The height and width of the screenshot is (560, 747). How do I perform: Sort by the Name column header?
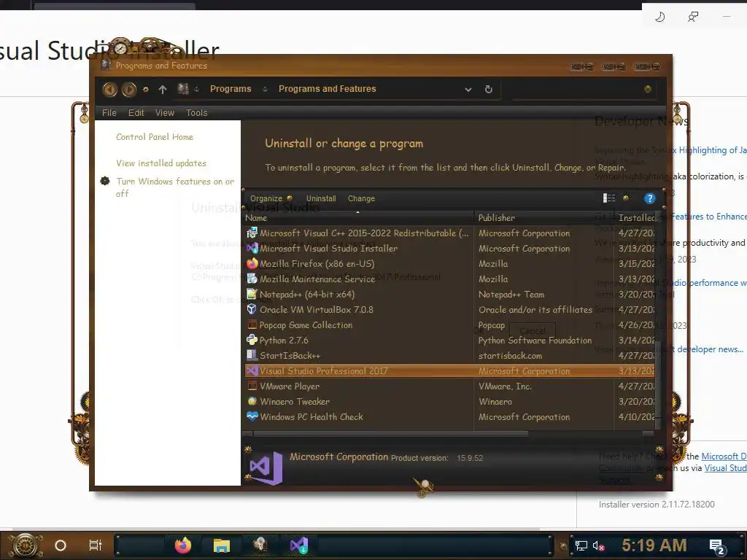pos(358,218)
